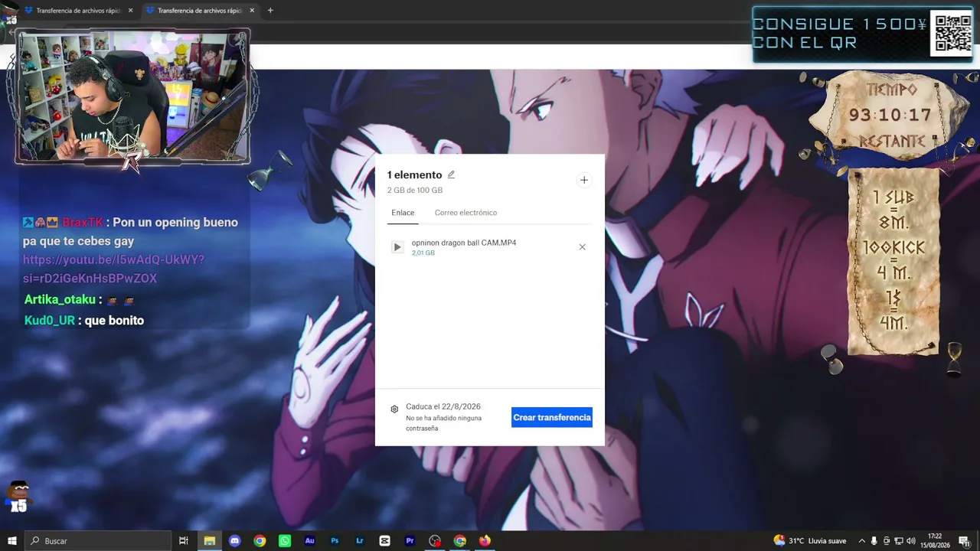Open the OBS Studio taskbar icon
This screenshot has width=980, height=551.
[435, 541]
